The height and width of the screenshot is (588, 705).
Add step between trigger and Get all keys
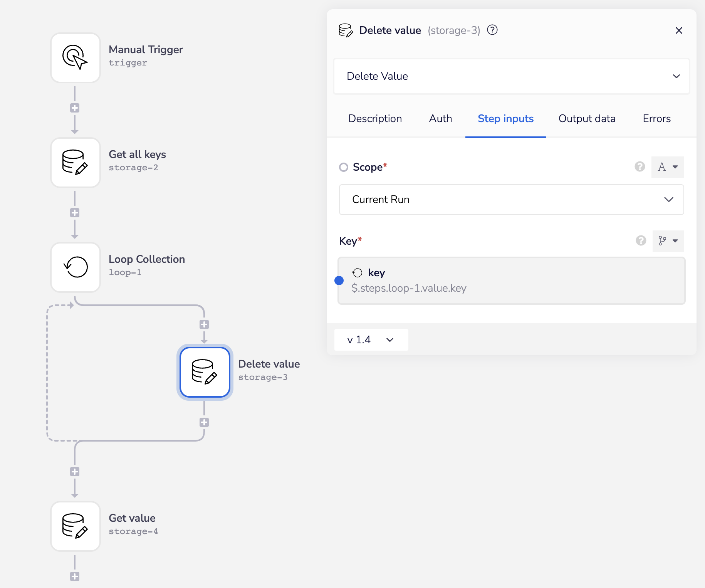click(x=75, y=108)
